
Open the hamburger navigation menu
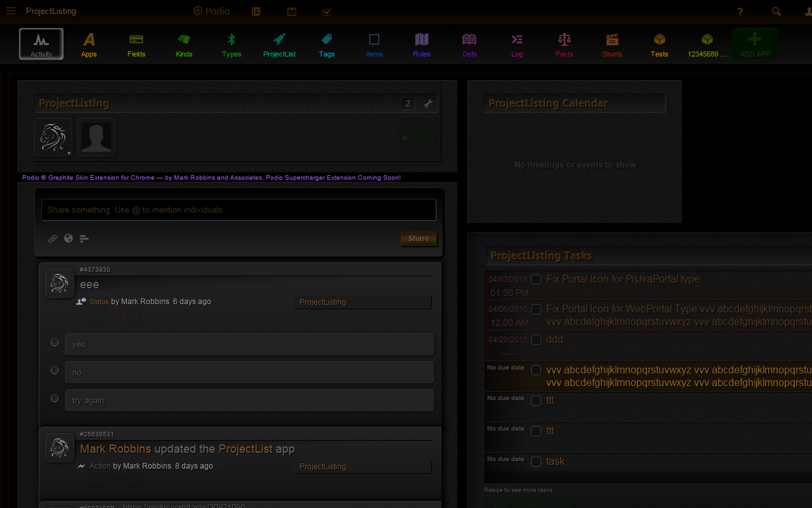(x=11, y=11)
